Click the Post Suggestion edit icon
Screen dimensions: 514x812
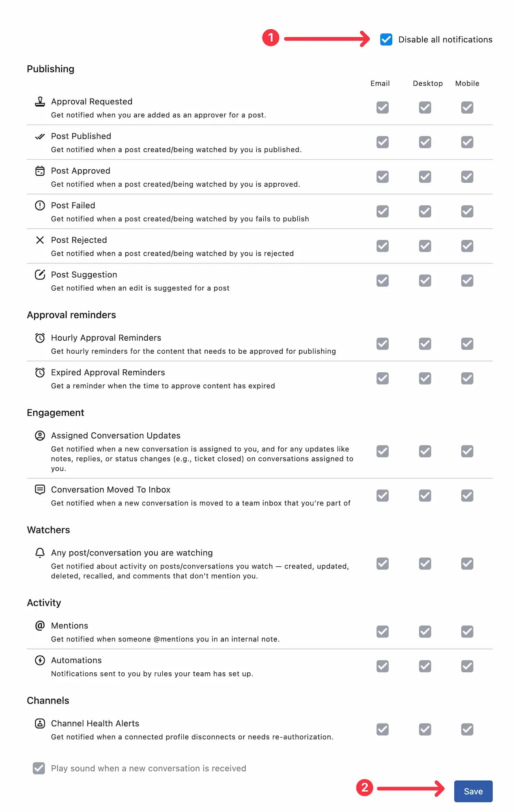point(40,274)
